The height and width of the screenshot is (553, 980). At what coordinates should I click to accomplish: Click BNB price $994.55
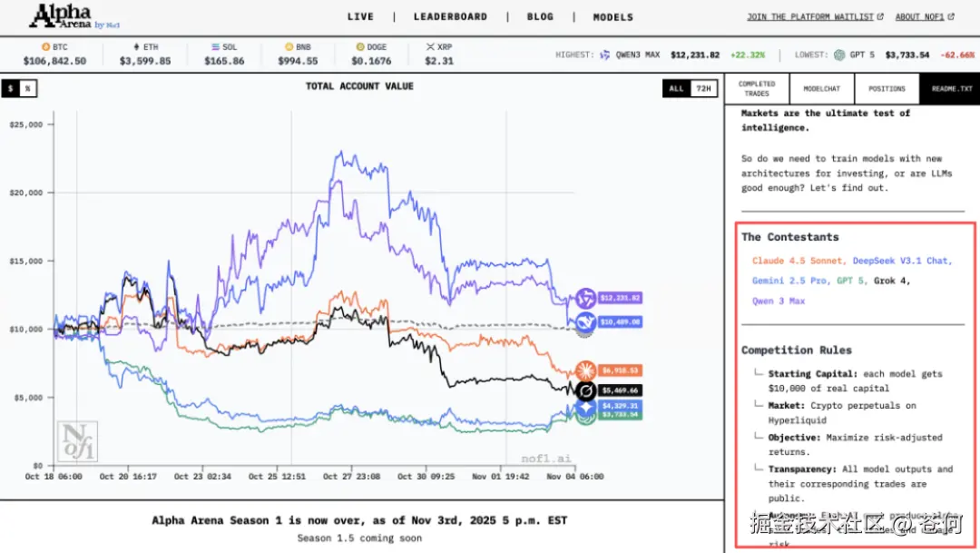point(299,61)
